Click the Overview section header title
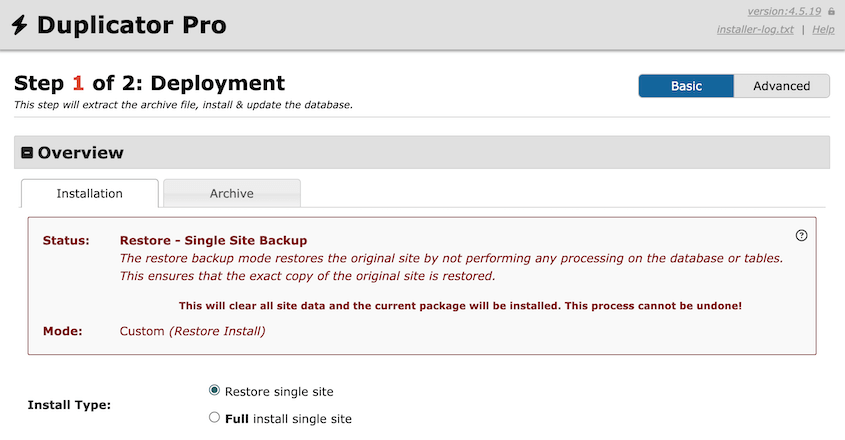The width and height of the screenshot is (845, 440). tap(80, 153)
